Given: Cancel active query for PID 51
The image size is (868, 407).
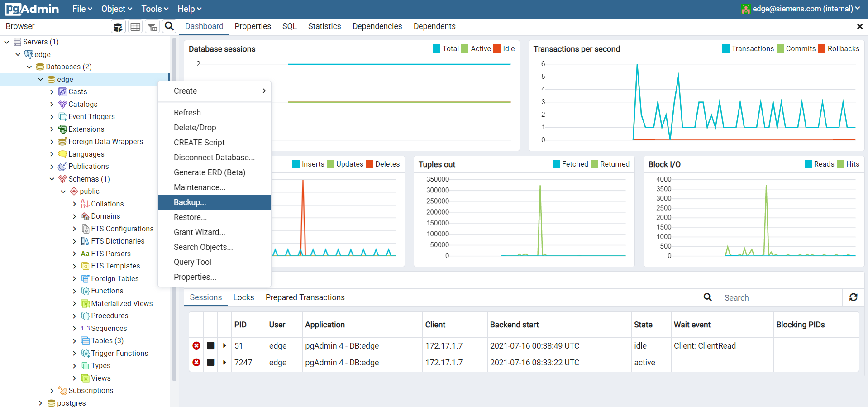Looking at the screenshot, I should 210,346.
